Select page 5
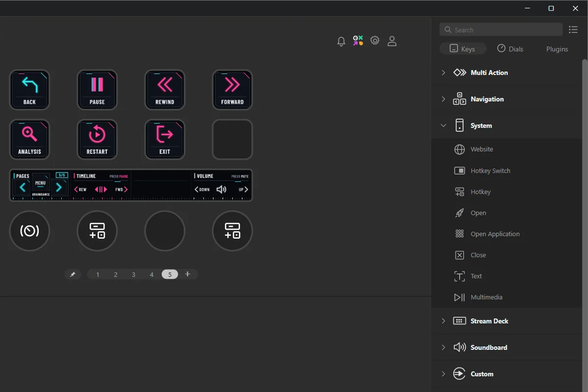The height and width of the screenshot is (392, 588). pos(170,274)
